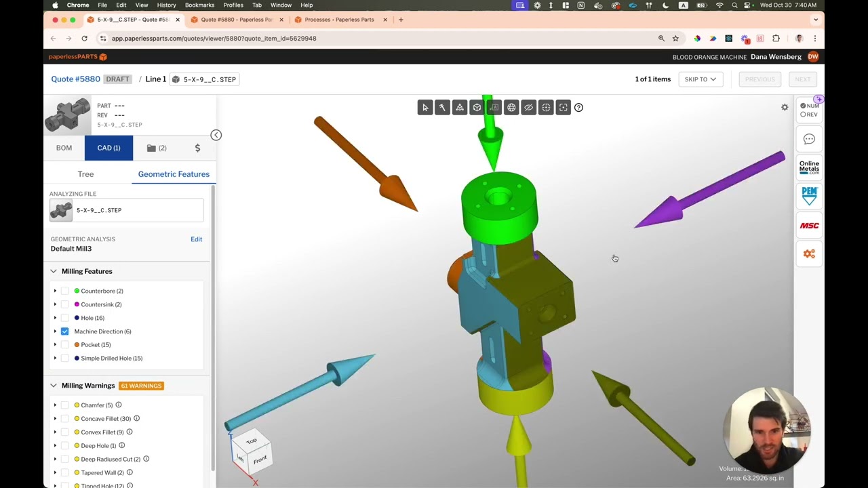868x488 pixels.
Task: Open MSC supplier integration icon
Action: pyautogui.click(x=809, y=226)
